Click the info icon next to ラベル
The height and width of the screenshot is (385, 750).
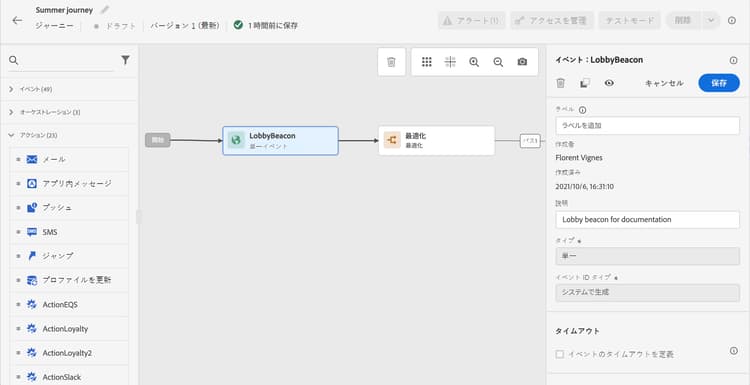coord(582,110)
